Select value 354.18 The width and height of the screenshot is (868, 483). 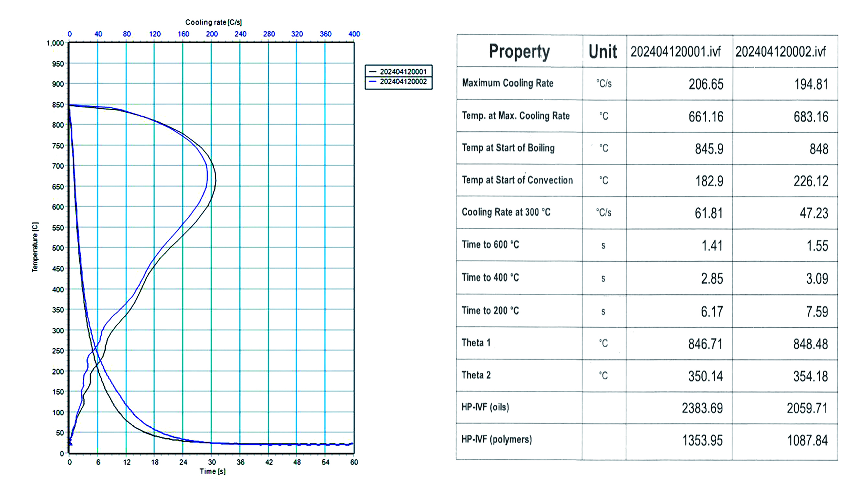click(810, 376)
